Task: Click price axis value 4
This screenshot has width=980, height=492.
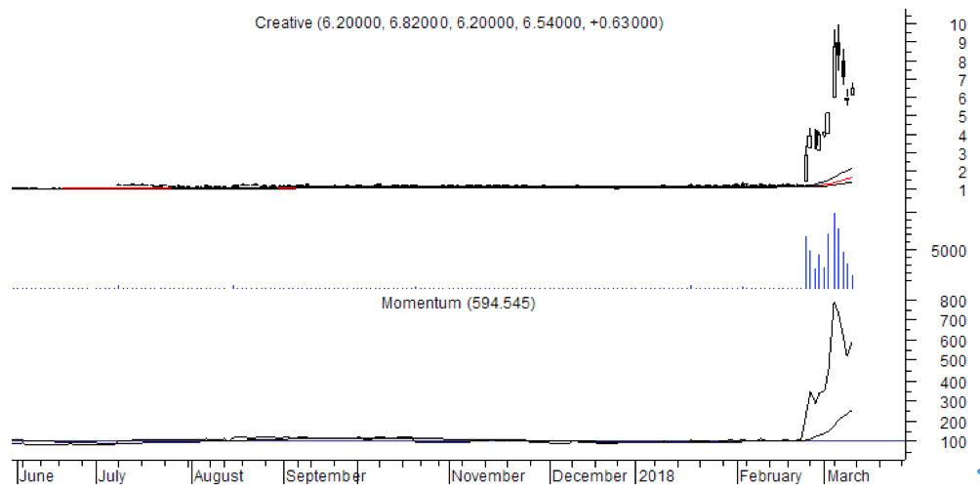Action: click(x=963, y=136)
